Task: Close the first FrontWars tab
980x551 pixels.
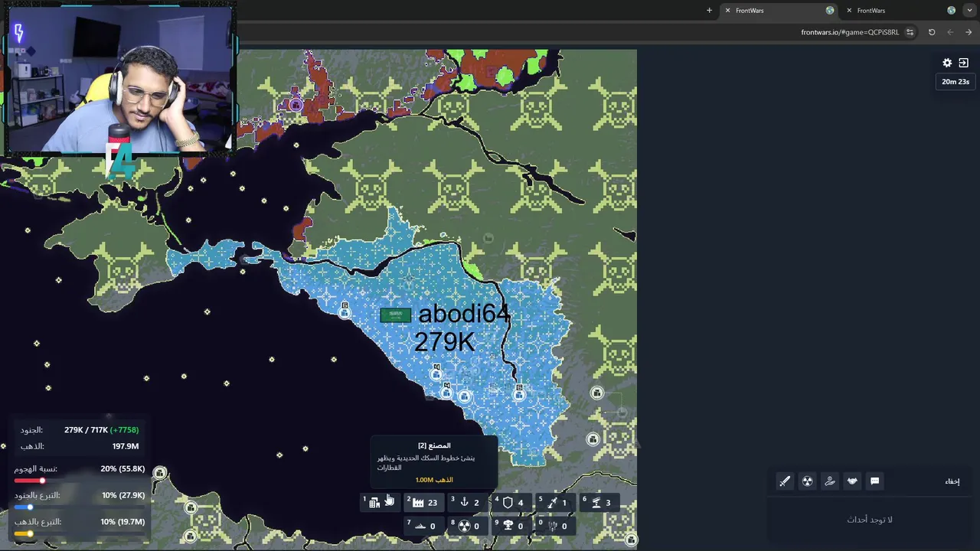Action: 727,11
